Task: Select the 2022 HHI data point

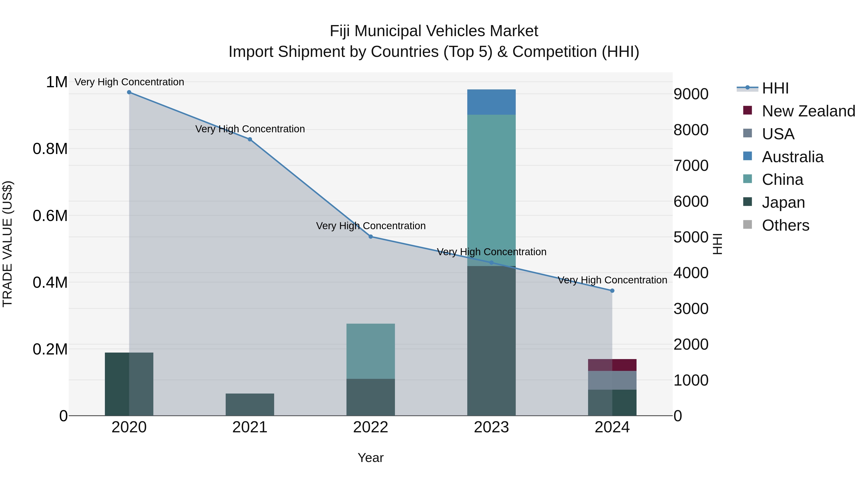Action: [x=371, y=237]
